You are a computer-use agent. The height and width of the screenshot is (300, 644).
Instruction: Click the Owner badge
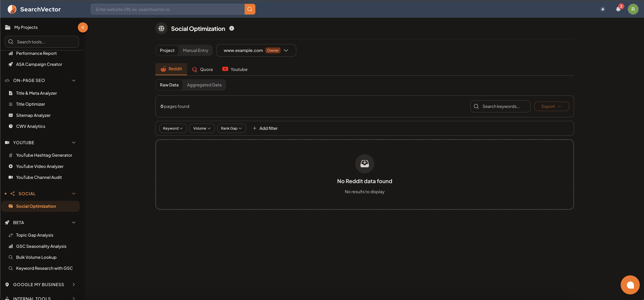(x=273, y=50)
